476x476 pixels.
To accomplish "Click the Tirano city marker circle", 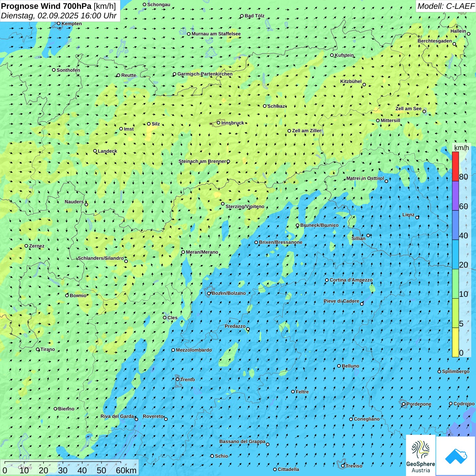I will pyautogui.click(x=38, y=349).
